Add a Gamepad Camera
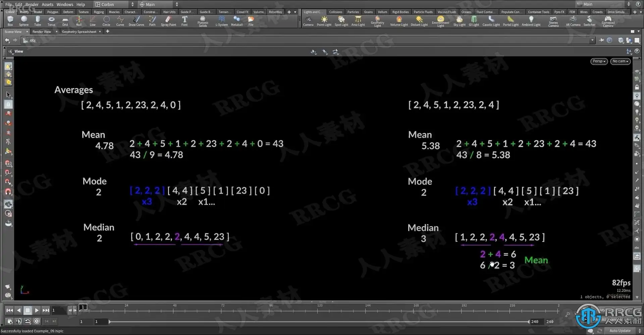Image resolution: width=644 pixels, height=335 pixels. [x=608, y=21]
